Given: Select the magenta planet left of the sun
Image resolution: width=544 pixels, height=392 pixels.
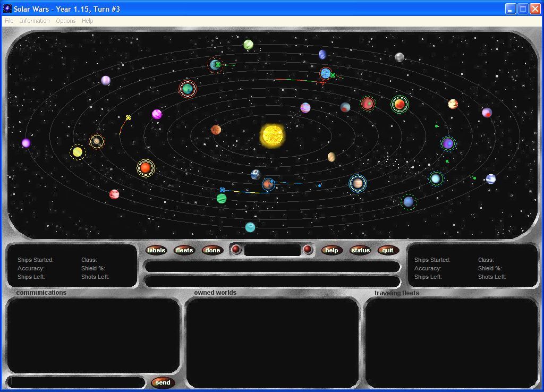Looking at the screenshot, I should click(157, 114).
